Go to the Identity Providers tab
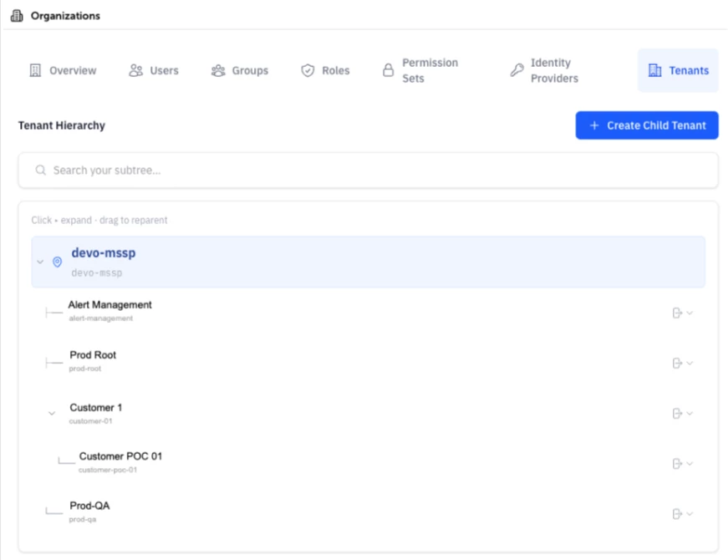The width and height of the screenshot is (728, 560). pyautogui.click(x=545, y=70)
